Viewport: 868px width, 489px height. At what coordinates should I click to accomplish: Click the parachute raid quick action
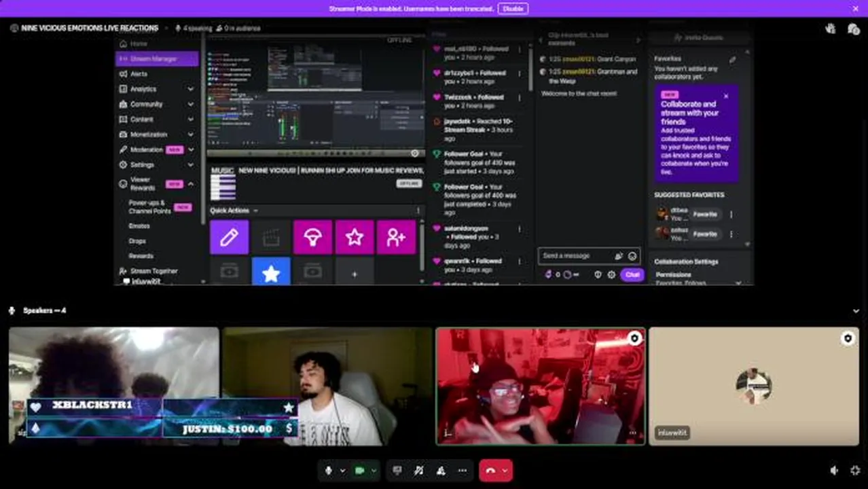pyautogui.click(x=312, y=238)
